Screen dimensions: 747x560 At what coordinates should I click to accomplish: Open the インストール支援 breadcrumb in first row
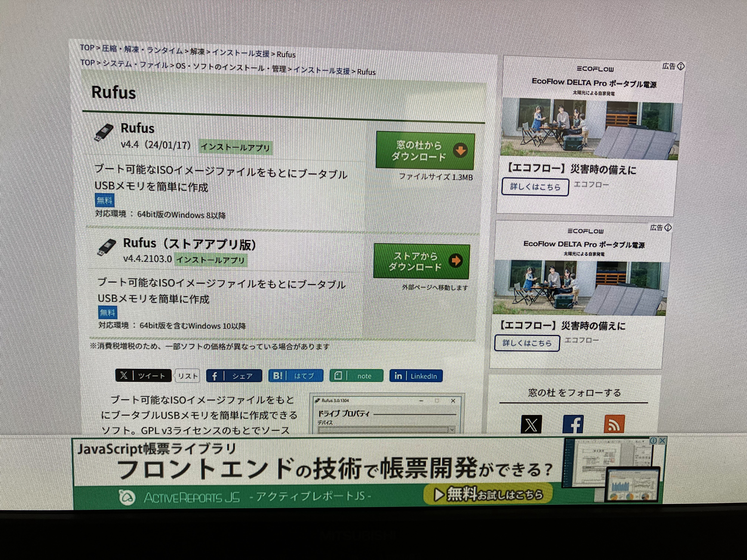click(x=241, y=53)
